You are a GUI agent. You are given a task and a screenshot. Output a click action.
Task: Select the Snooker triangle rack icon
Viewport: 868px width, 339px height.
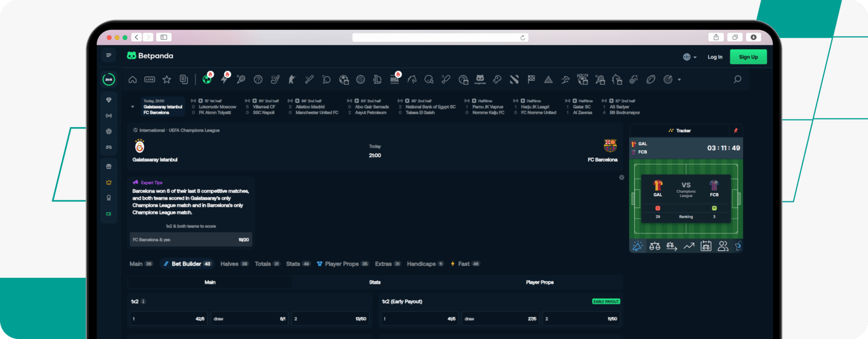tap(548, 80)
